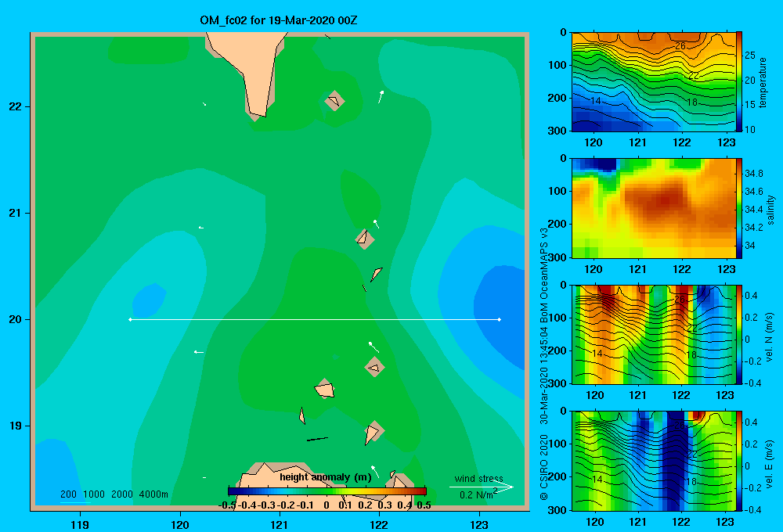Open the temperature depth section plot
783x532 pixels.
tap(653, 81)
